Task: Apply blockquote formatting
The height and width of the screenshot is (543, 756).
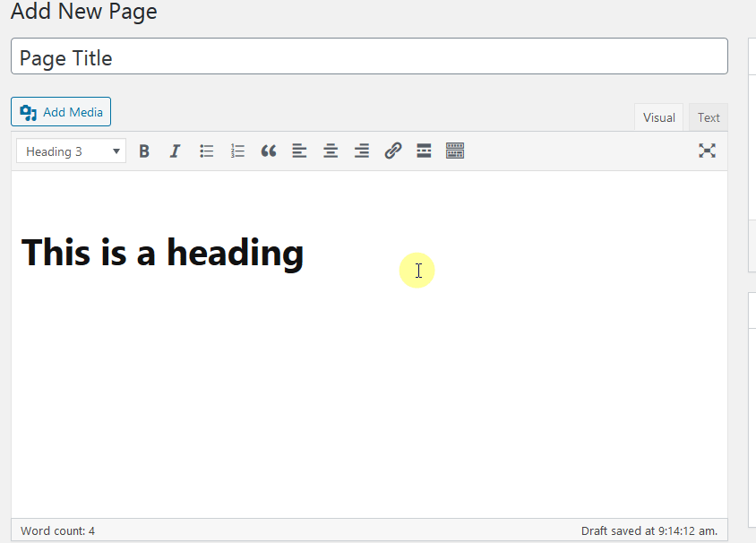Action: (268, 151)
